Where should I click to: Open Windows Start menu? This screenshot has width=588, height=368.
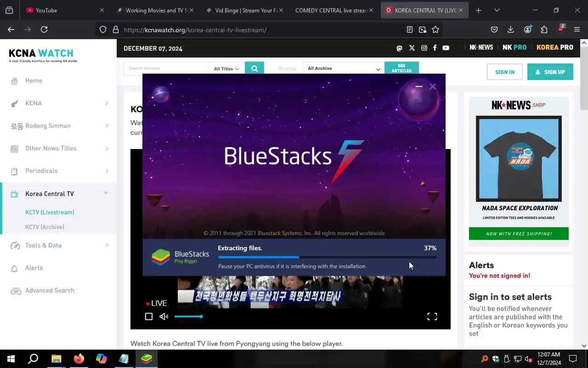[x=11, y=359]
